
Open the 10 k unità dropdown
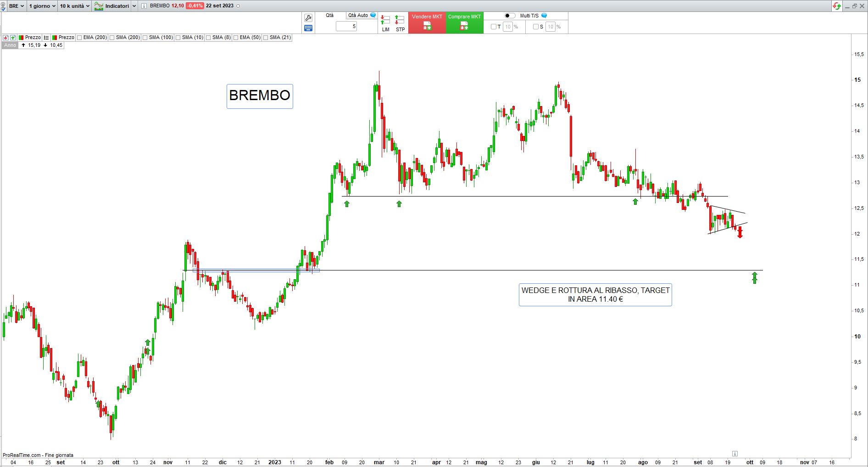pos(74,6)
